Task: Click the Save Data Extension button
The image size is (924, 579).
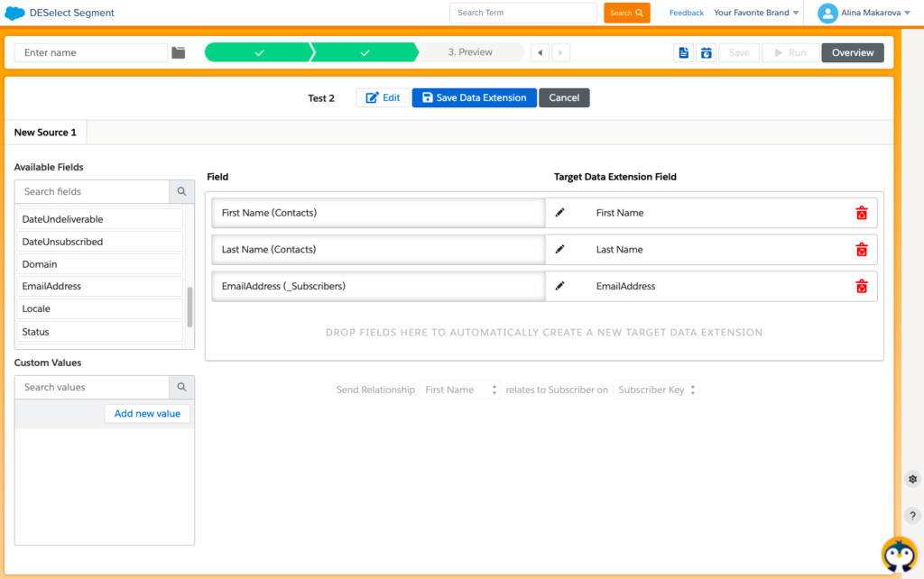Action: click(474, 98)
